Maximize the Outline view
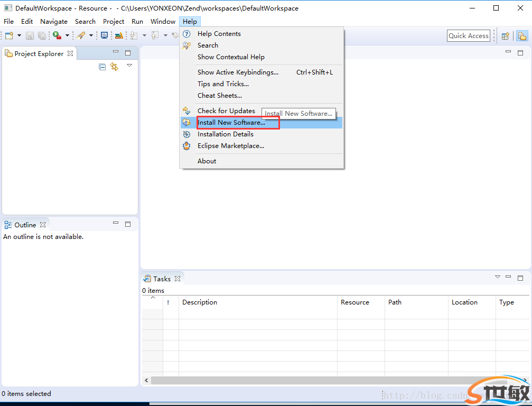 click(x=128, y=224)
